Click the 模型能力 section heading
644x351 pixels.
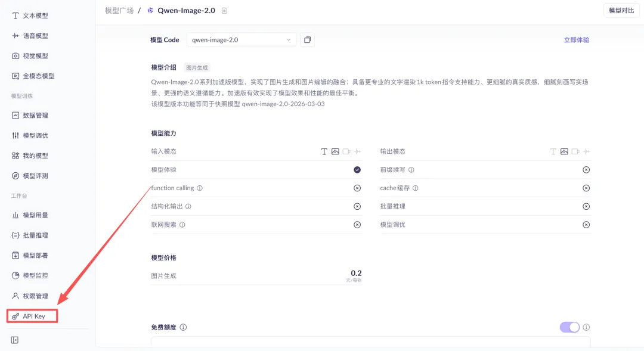[x=163, y=133]
